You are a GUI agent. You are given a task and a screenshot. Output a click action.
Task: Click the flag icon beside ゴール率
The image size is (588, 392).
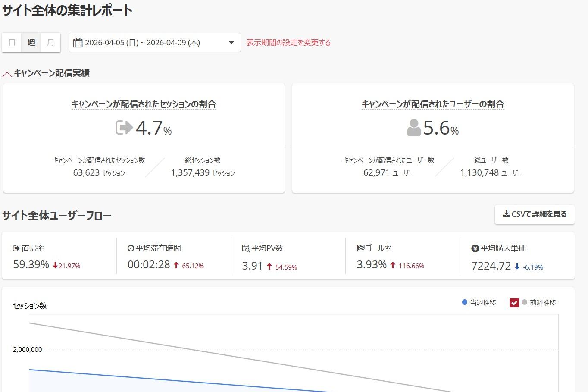click(361, 248)
